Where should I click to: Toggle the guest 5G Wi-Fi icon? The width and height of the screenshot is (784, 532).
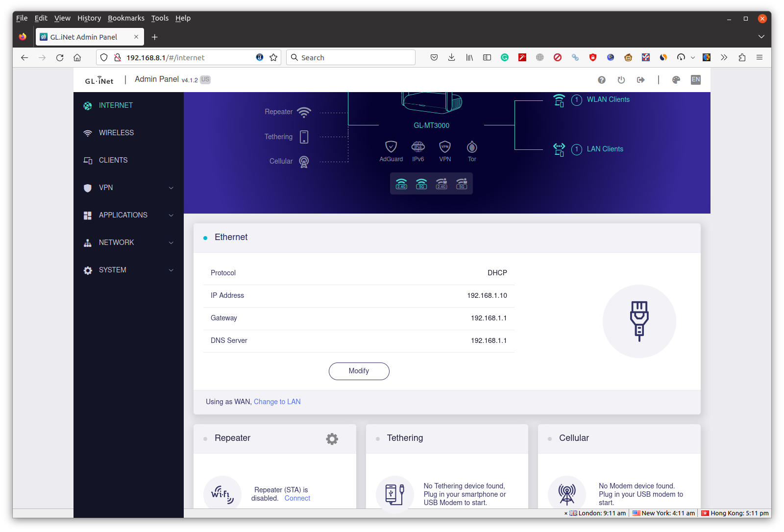462,184
